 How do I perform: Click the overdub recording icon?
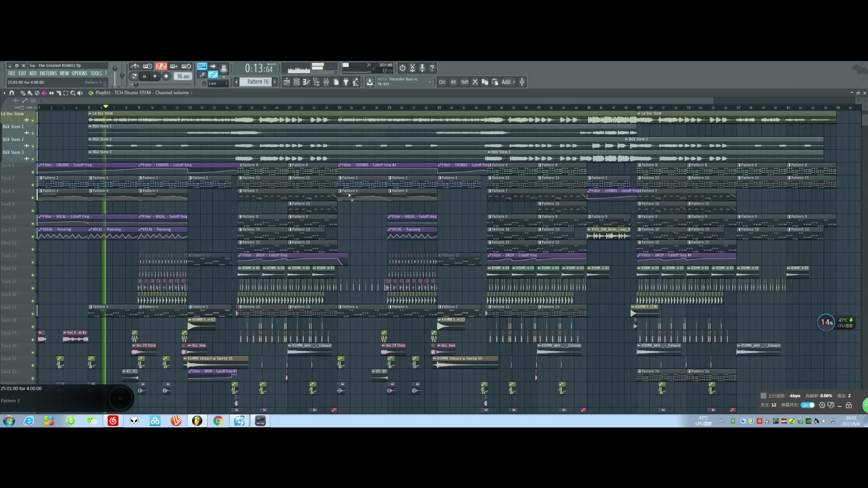174,66
